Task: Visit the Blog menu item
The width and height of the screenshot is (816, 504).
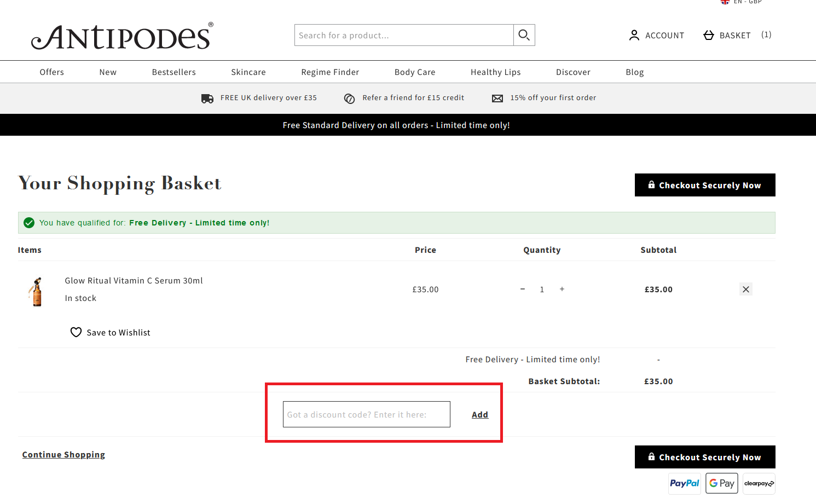Action: [x=635, y=72]
